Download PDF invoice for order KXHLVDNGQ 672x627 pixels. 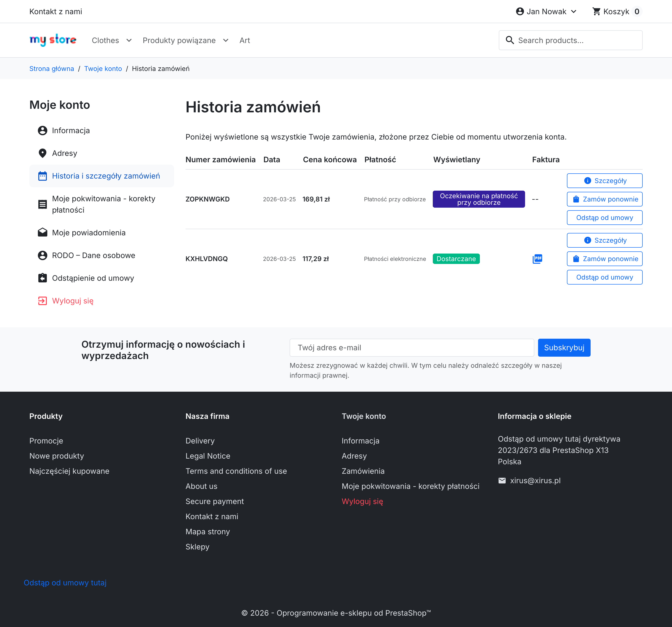pyautogui.click(x=537, y=259)
